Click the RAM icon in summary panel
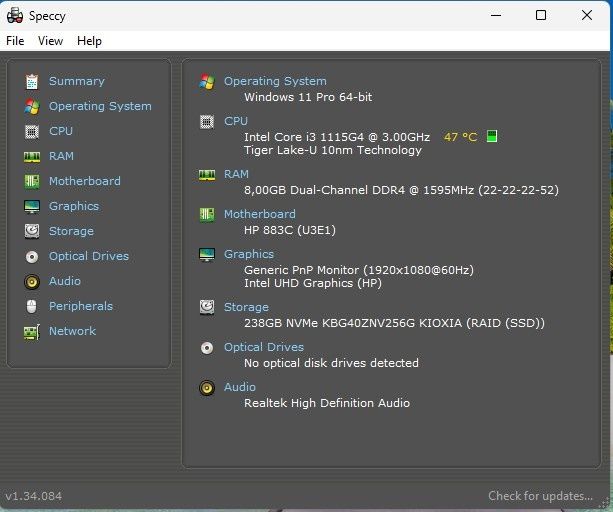Viewport: 613px width, 512px height. point(207,175)
